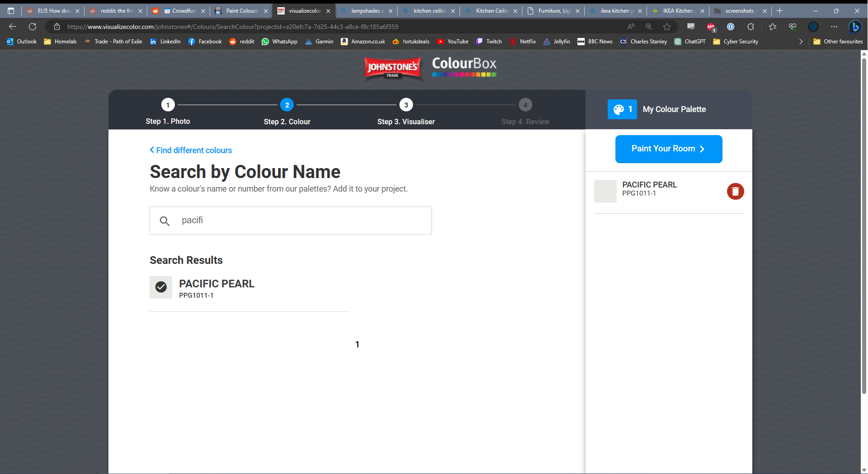This screenshot has height=474, width=868.
Task: Expand the Other favourites folder
Action: point(838,42)
